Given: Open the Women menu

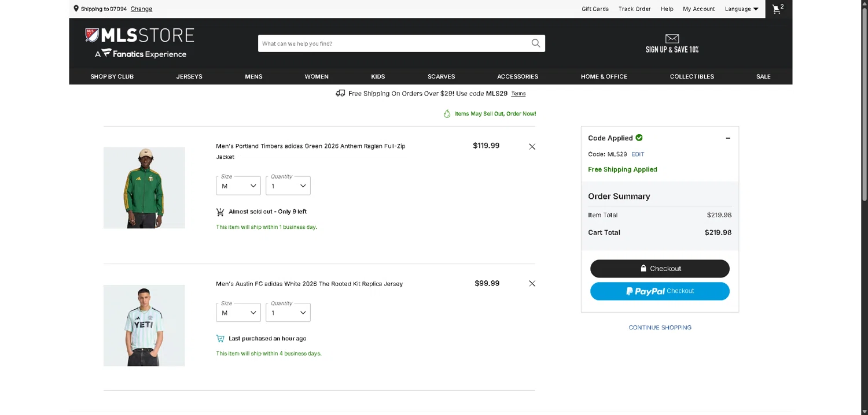Looking at the screenshot, I should 317,76.
